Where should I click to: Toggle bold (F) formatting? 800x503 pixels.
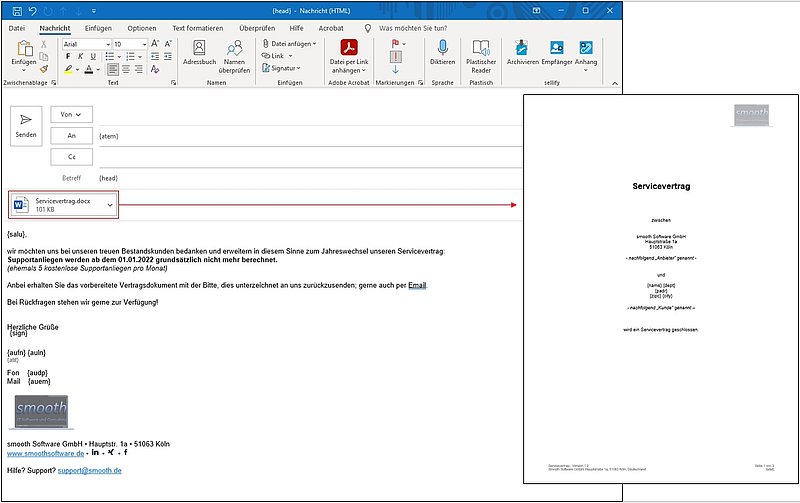coord(68,57)
